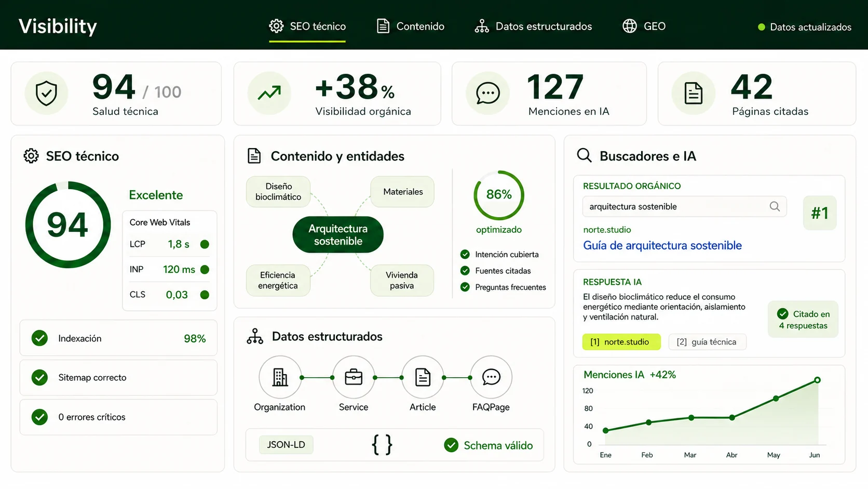Open the Datos estructurados tab
The image size is (868, 489).
(533, 26)
